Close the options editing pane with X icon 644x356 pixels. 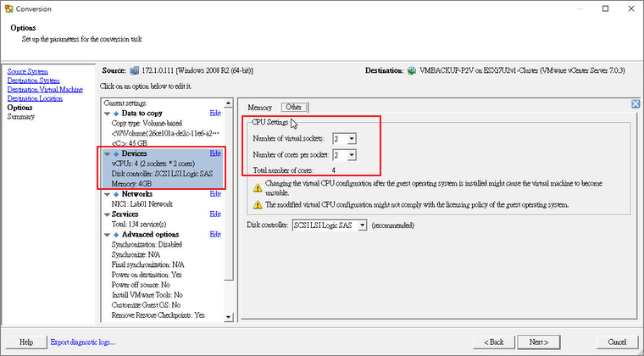[x=636, y=104]
